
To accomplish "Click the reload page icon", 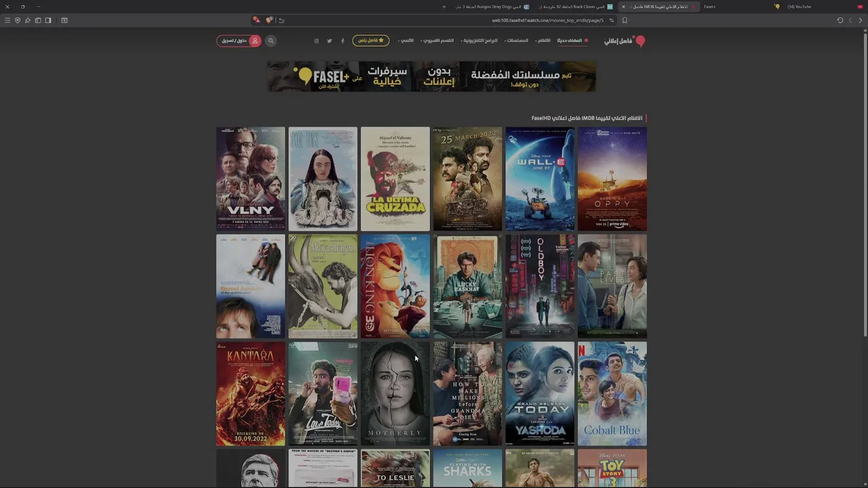I will [840, 20].
